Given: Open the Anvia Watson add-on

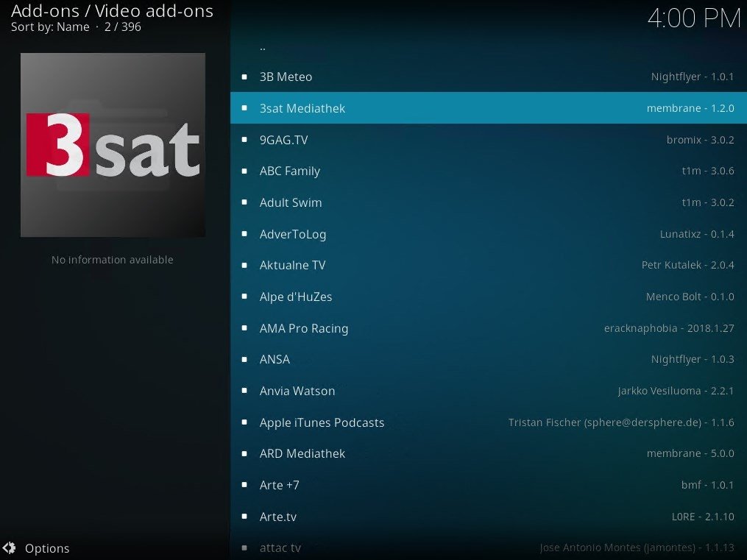Looking at the screenshot, I should [x=489, y=391].
